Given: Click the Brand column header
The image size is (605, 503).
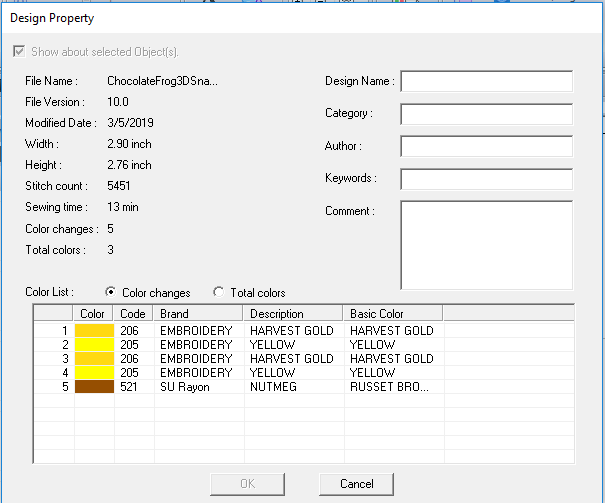Looking at the screenshot, I should tap(194, 313).
